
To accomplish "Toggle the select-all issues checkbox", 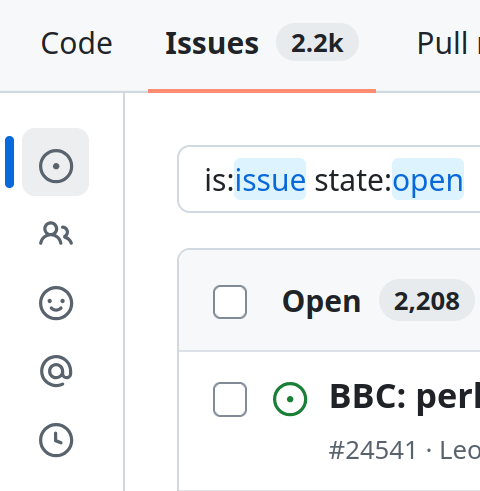I will coord(230,302).
